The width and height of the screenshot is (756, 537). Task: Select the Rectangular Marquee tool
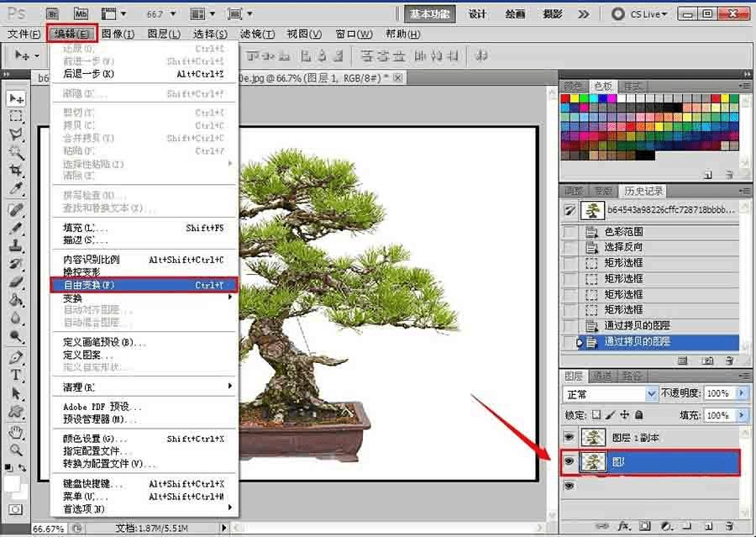[16, 116]
